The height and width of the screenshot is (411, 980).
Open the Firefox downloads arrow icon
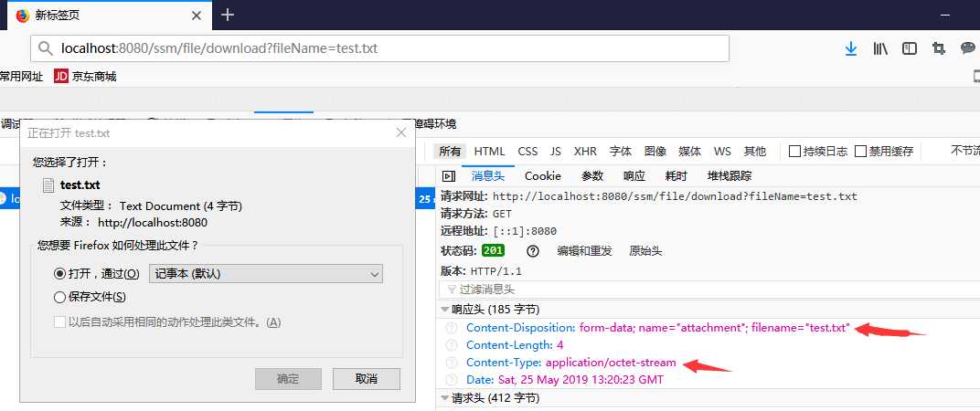pos(850,48)
